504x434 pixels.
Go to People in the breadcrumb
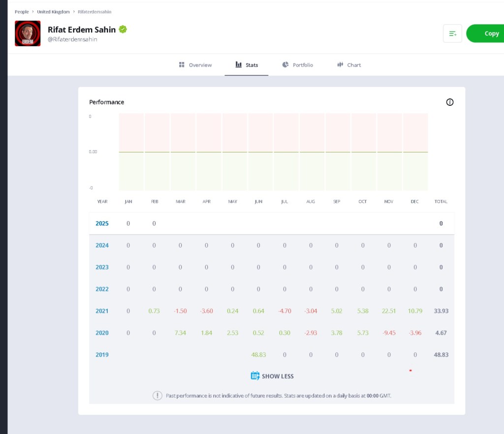pos(22,12)
